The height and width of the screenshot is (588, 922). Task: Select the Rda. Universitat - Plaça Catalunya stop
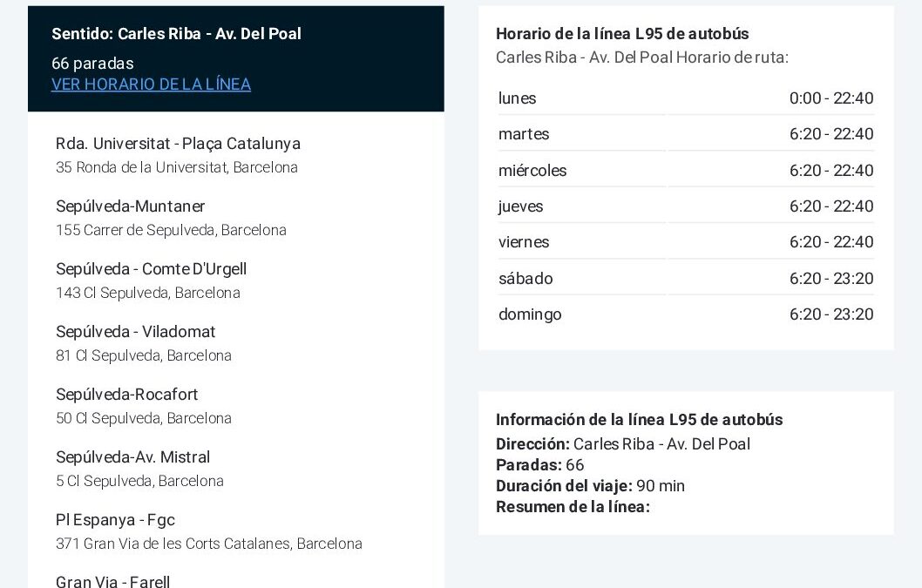[x=178, y=144]
